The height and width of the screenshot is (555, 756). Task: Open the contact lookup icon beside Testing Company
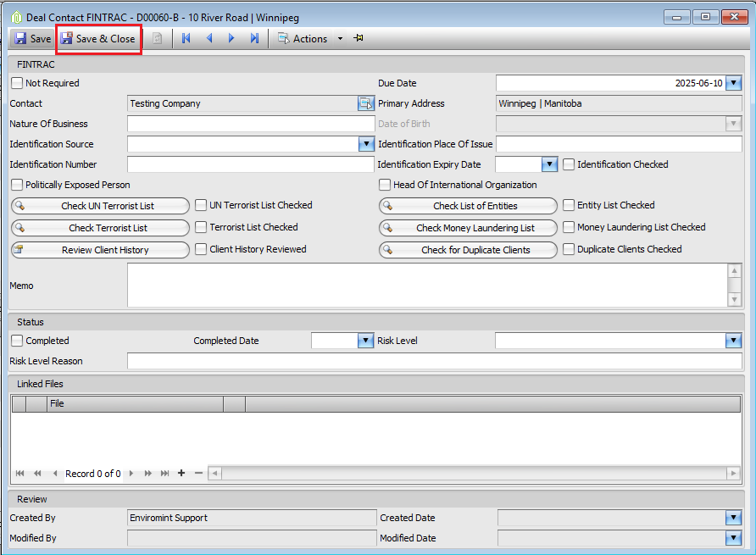pos(366,103)
